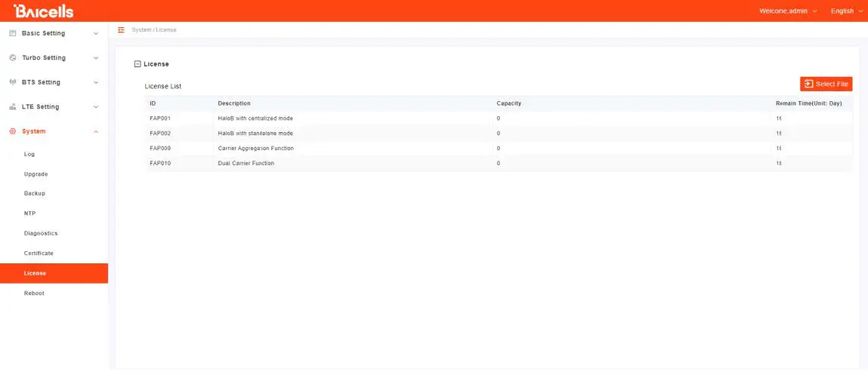The width and height of the screenshot is (868, 375).
Task: Select the License menu item
Action: 54,273
